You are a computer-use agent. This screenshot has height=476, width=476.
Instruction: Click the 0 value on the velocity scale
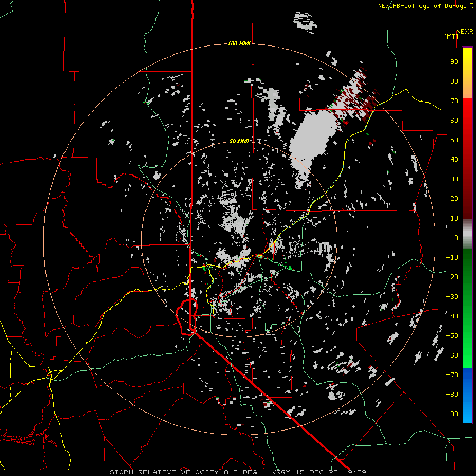(x=456, y=238)
